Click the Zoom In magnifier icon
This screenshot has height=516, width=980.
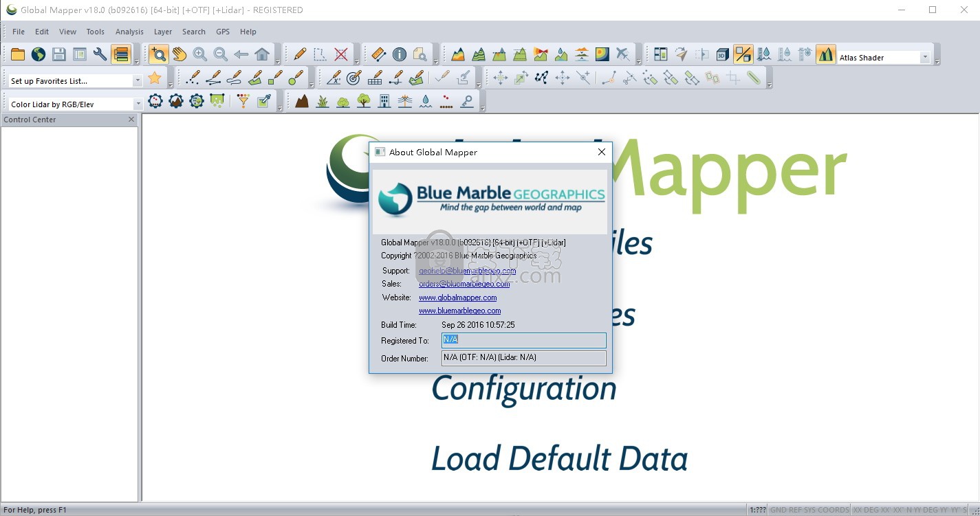[x=200, y=54]
